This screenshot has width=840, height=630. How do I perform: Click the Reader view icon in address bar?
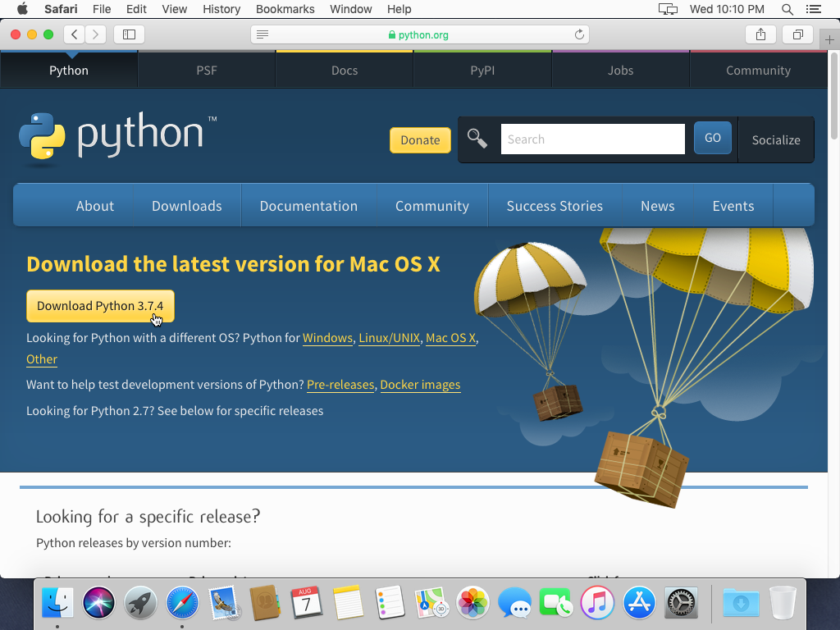tap(262, 34)
